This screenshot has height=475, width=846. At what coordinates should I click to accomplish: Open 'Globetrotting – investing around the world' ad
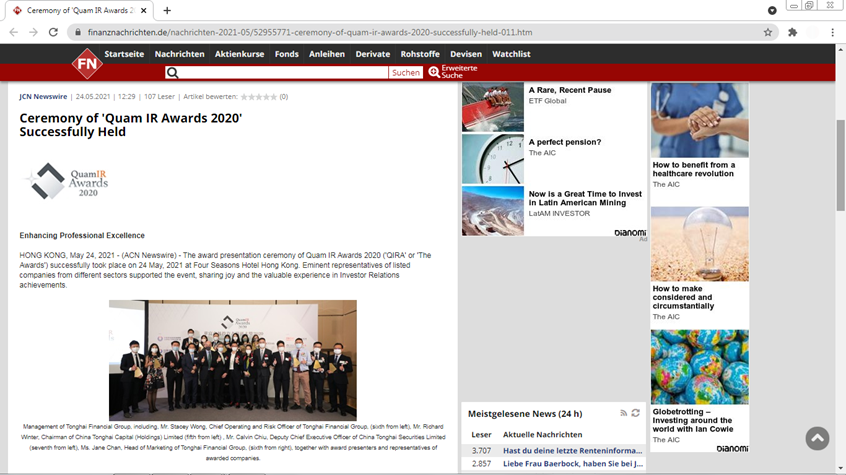pos(693,420)
